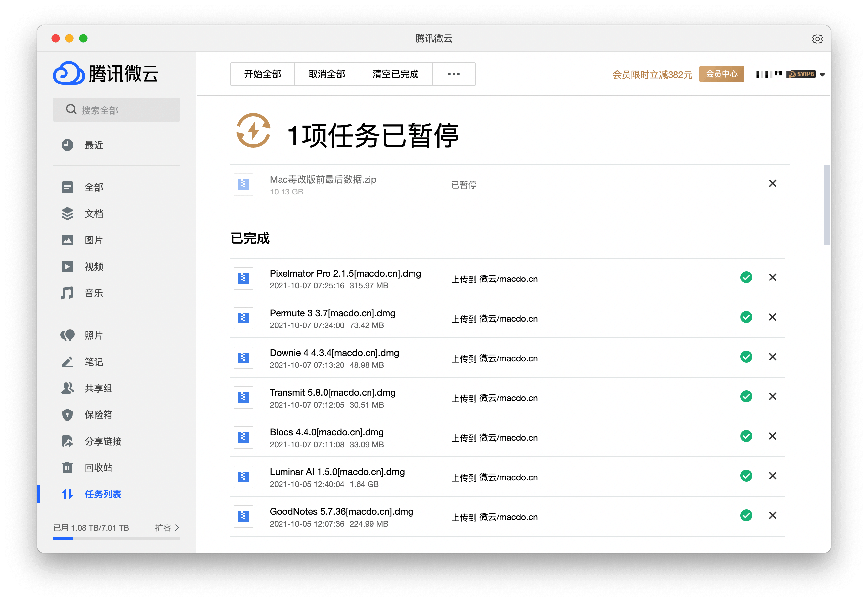Click 扩容 expand storage link
The height and width of the screenshot is (602, 868).
tap(167, 527)
